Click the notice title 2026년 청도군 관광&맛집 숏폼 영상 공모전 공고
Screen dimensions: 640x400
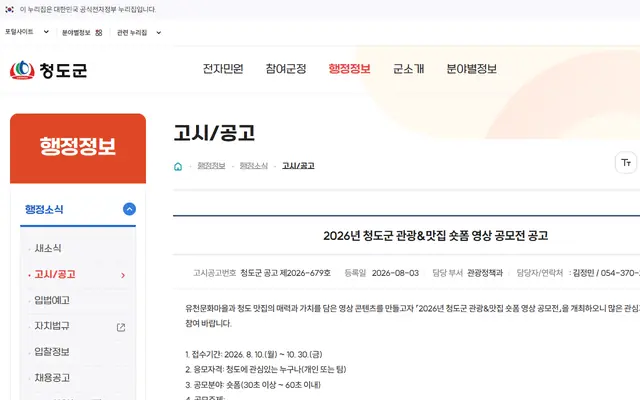click(436, 236)
